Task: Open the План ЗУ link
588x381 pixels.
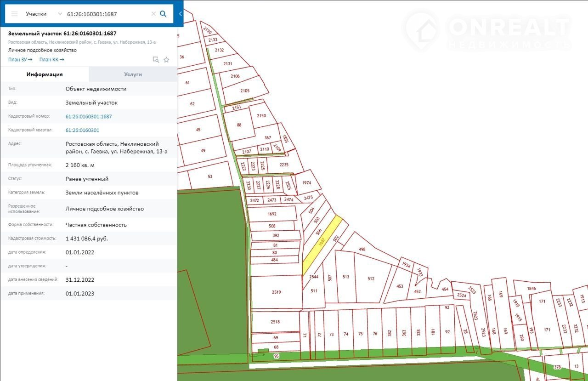Action: click(x=20, y=59)
